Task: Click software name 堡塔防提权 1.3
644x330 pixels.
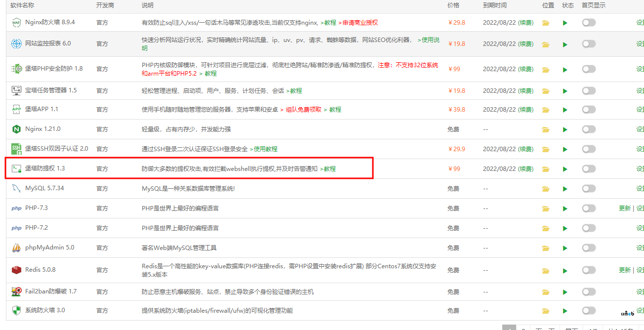Action: tap(45, 168)
